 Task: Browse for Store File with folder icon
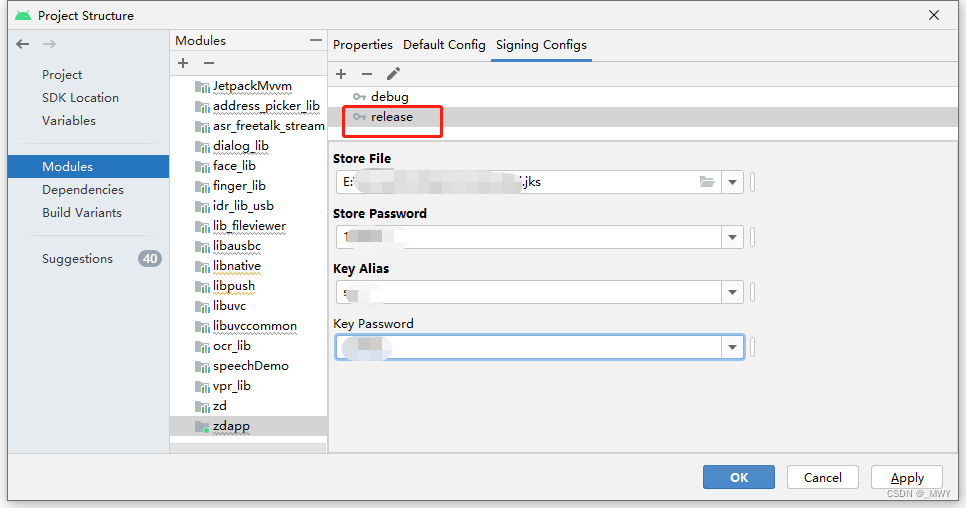pyautogui.click(x=708, y=182)
